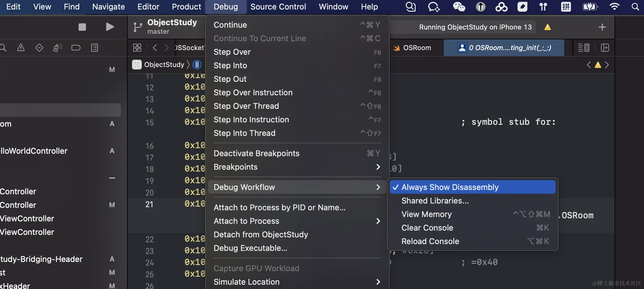Image resolution: width=644 pixels, height=289 pixels.
Task: Open the issue navigator warning icon
Action: click(x=21, y=48)
